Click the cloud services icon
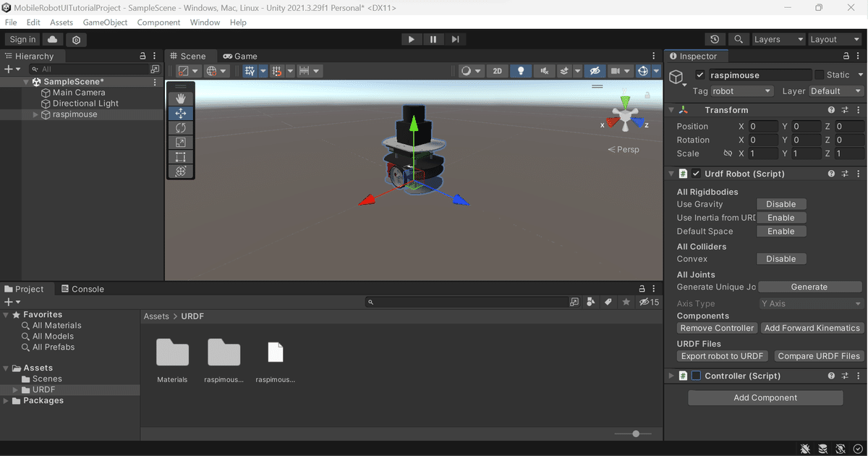Viewport: 868px width, 456px height. 53,40
